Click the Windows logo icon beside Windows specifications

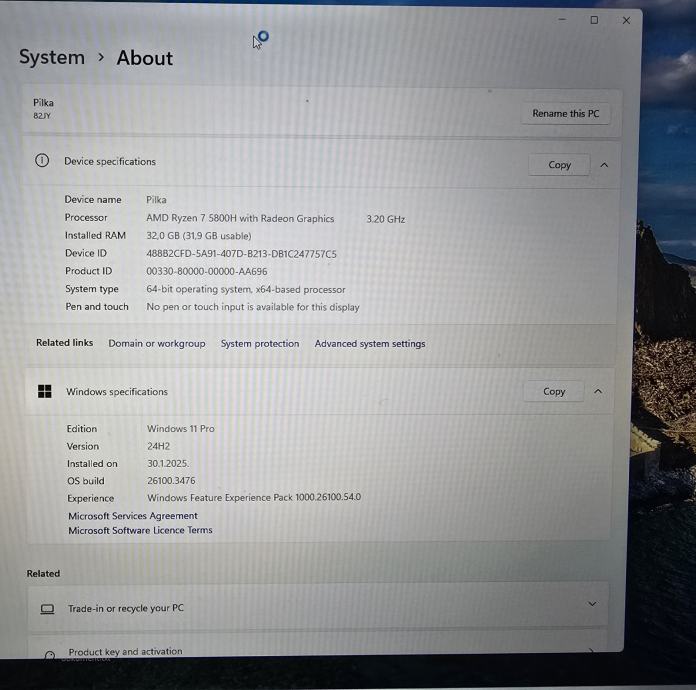(44, 391)
